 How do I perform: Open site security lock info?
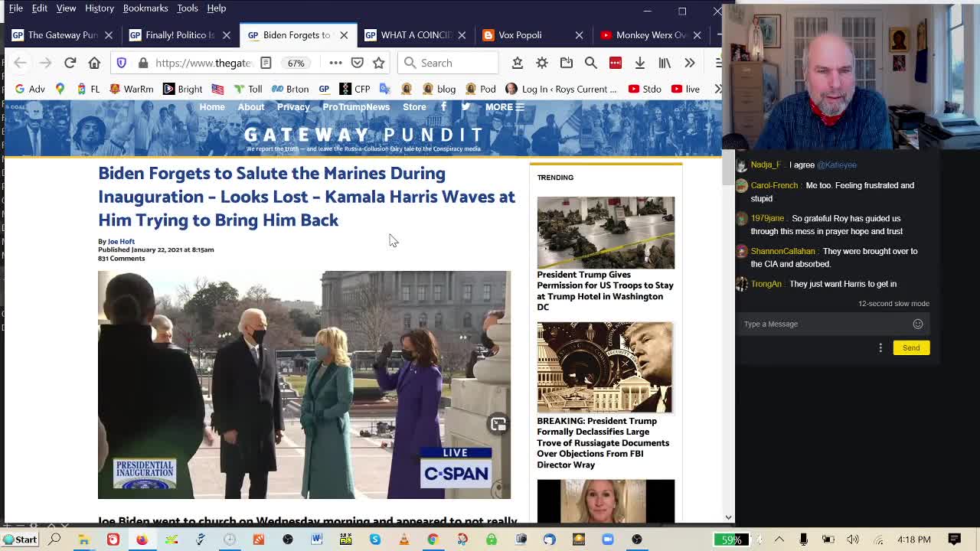(x=143, y=63)
